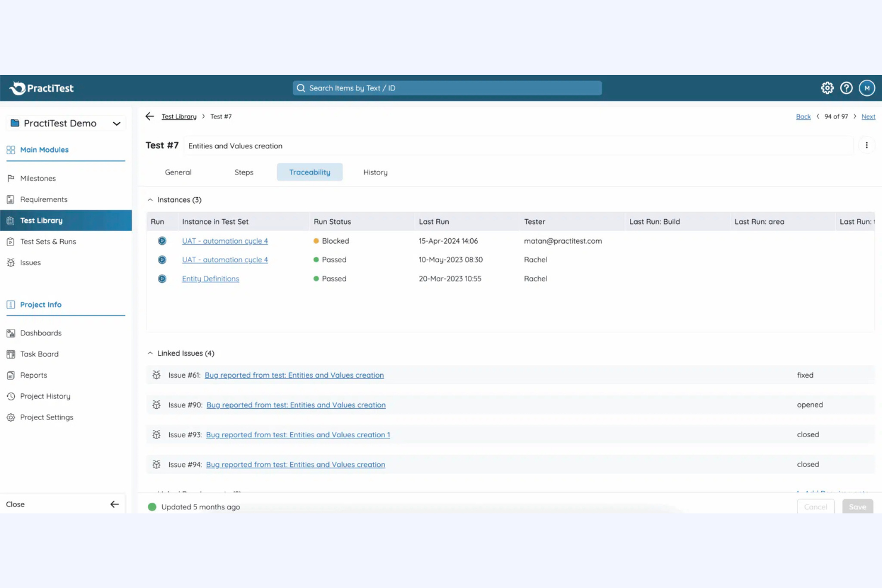
Task: View Project History
Action: [45, 396]
